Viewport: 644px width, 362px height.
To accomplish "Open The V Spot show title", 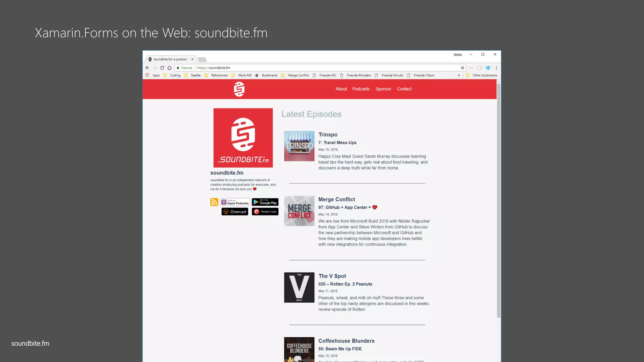I will tap(332, 276).
